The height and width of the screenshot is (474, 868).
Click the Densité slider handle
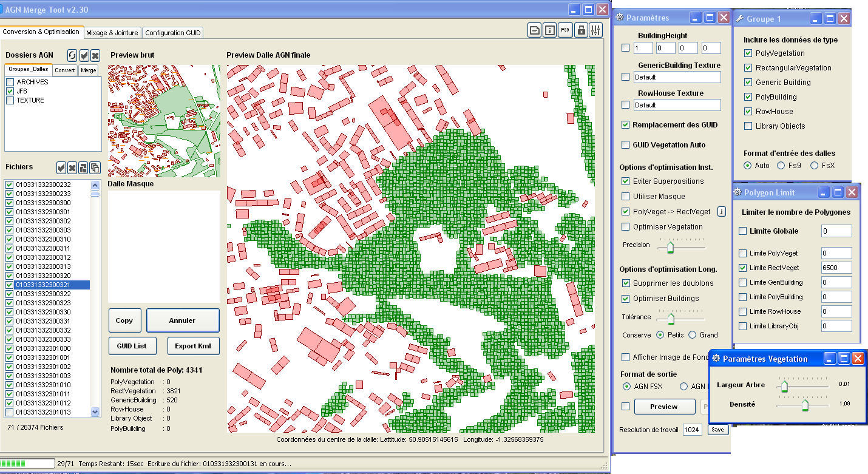[x=805, y=405]
